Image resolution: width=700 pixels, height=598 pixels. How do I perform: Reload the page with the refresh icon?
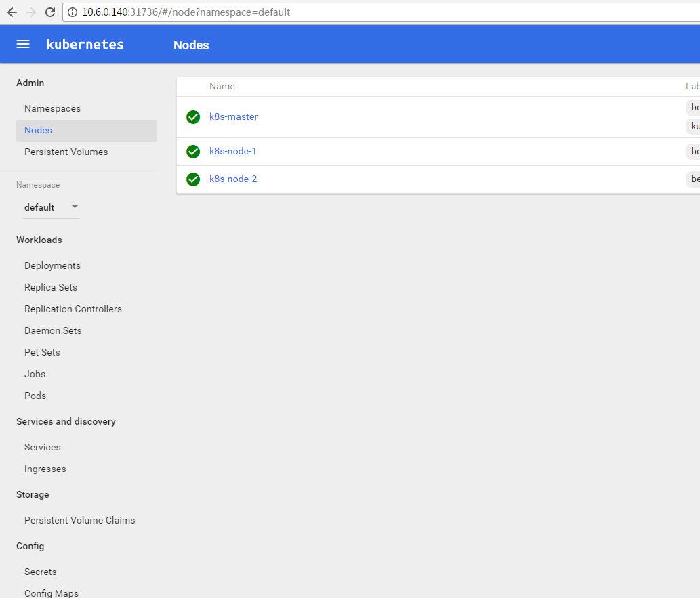(x=50, y=12)
